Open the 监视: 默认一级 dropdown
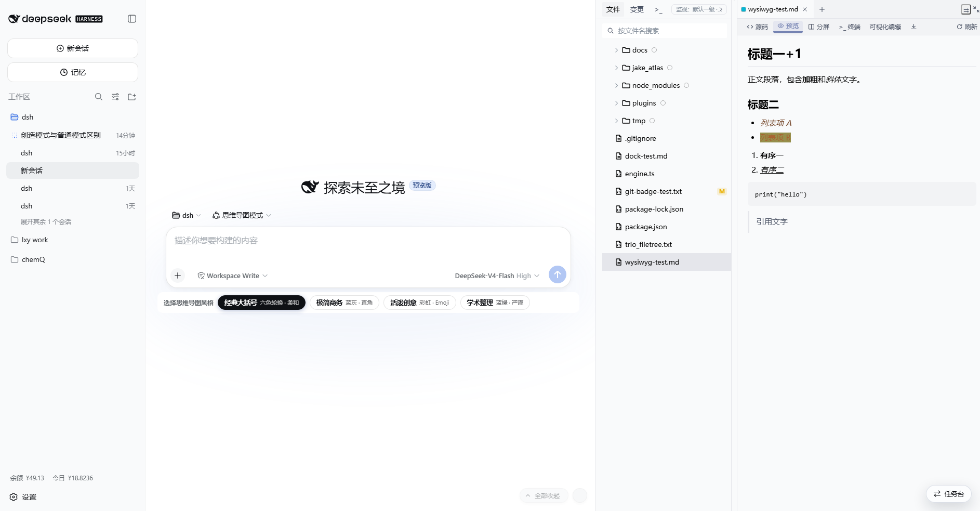980x511 pixels. tap(699, 9)
